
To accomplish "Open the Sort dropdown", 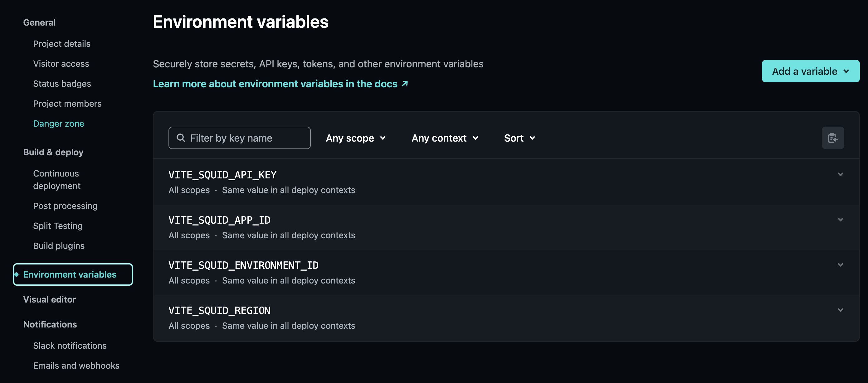I will (x=519, y=138).
